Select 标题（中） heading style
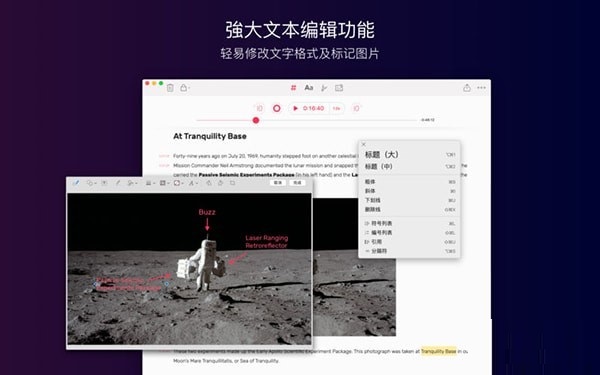The image size is (600, 375). [409, 166]
